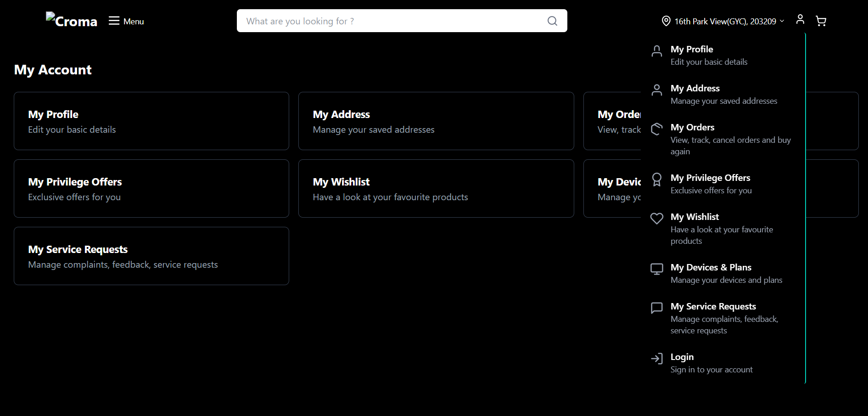Expand the 16th Park View location dropdown
This screenshot has height=416, width=868.
pos(729,21)
